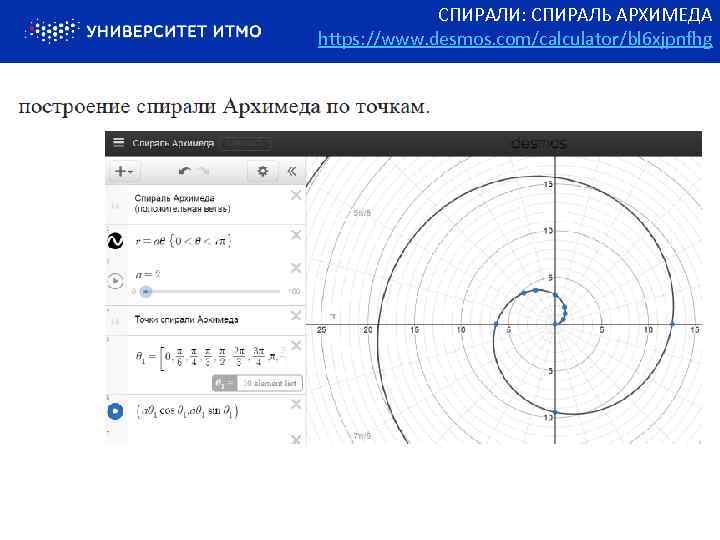Click the Спираль Архимеда graph title
This screenshot has height=540, width=720.
pos(173,143)
